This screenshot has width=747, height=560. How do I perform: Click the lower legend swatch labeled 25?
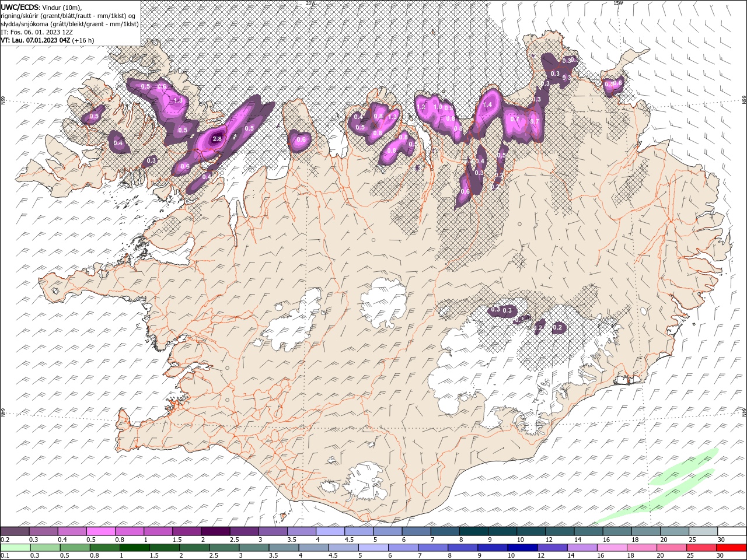700,547
